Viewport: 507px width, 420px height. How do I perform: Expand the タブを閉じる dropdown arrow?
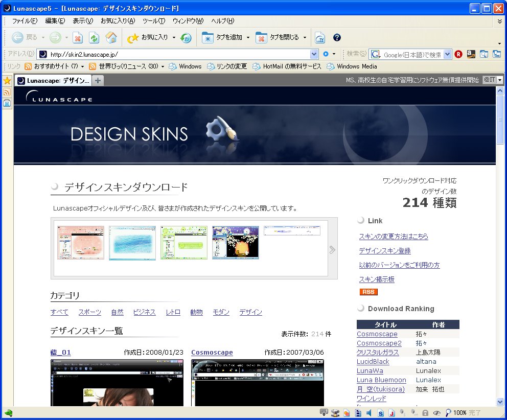pos(305,37)
